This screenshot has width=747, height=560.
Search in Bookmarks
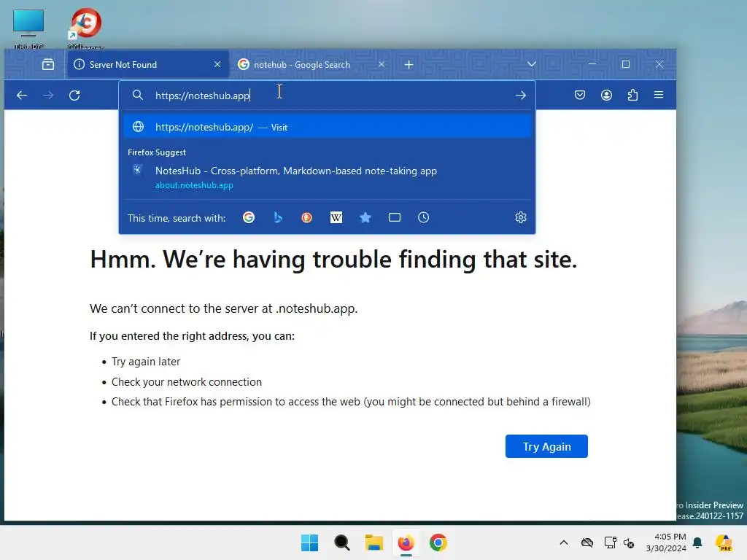click(x=365, y=217)
